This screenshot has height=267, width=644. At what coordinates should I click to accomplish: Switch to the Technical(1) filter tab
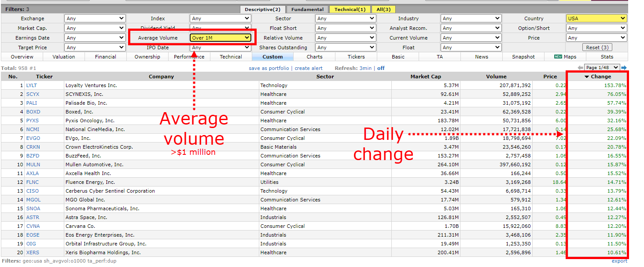350,9
